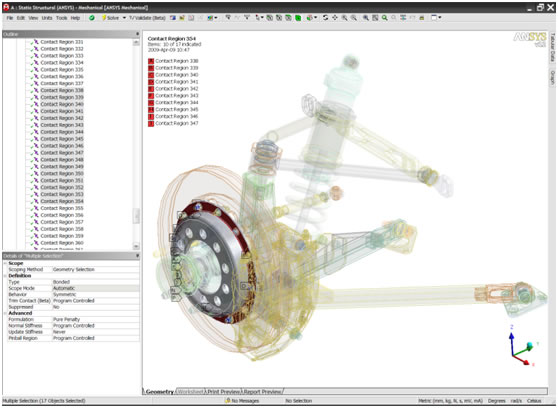558x408 pixels.
Task: Click the red swatch for Contact Region 338
Action: click(x=151, y=61)
